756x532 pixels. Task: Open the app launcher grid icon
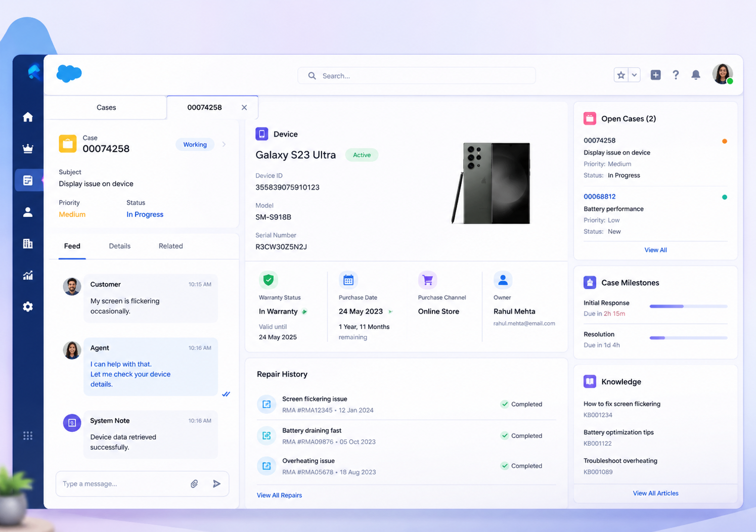tap(28, 435)
